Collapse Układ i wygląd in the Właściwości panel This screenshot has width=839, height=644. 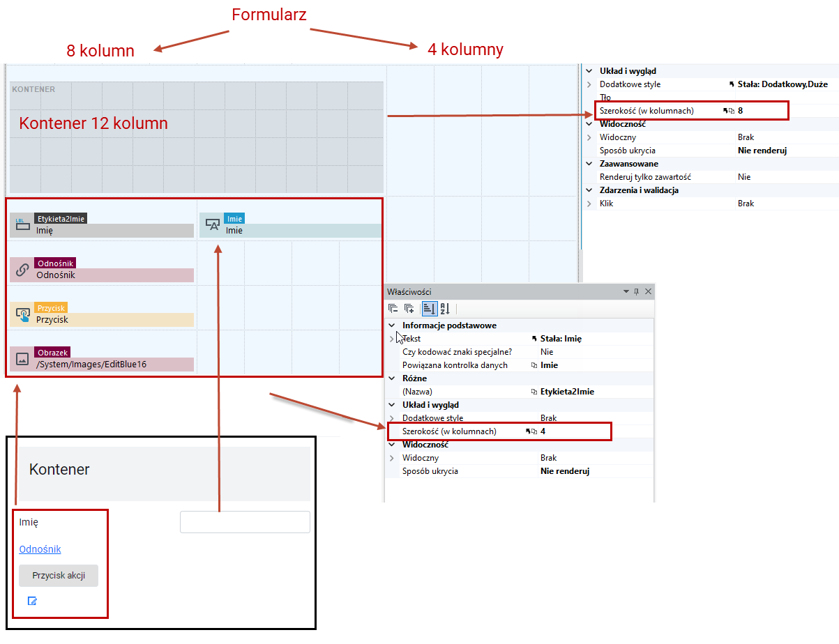pyautogui.click(x=392, y=405)
